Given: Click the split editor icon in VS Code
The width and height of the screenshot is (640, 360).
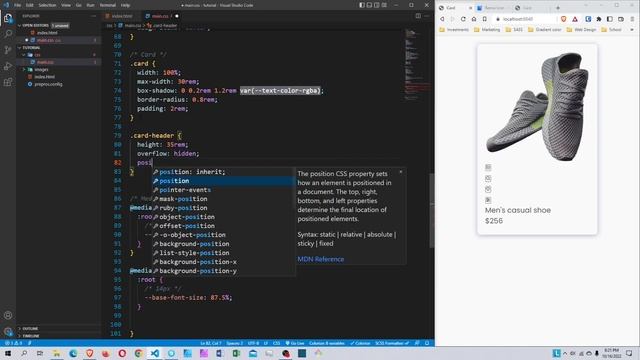Looking at the screenshot, I should 418,16.
